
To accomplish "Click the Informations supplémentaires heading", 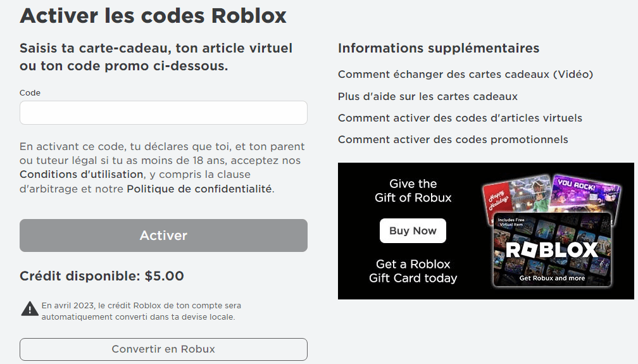I will pyautogui.click(x=439, y=48).
